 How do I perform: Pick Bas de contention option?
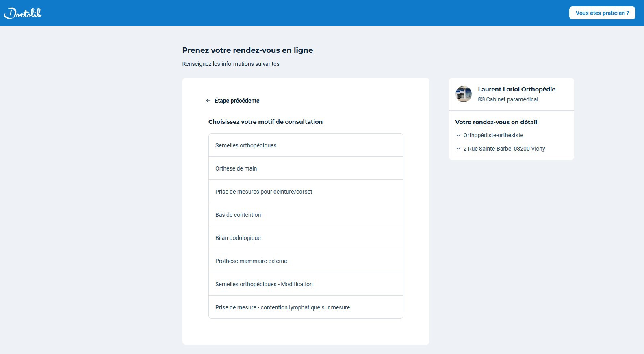306,215
